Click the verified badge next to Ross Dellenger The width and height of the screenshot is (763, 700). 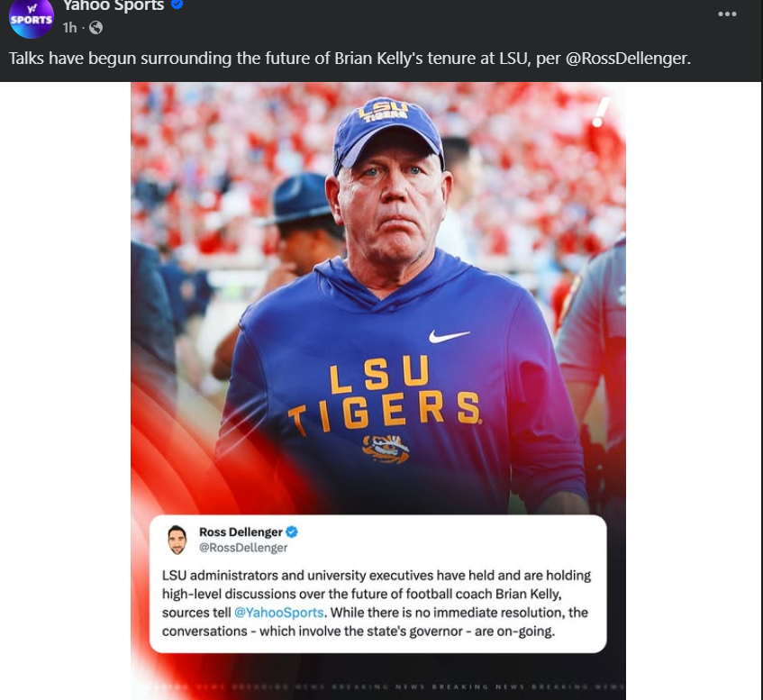click(293, 532)
